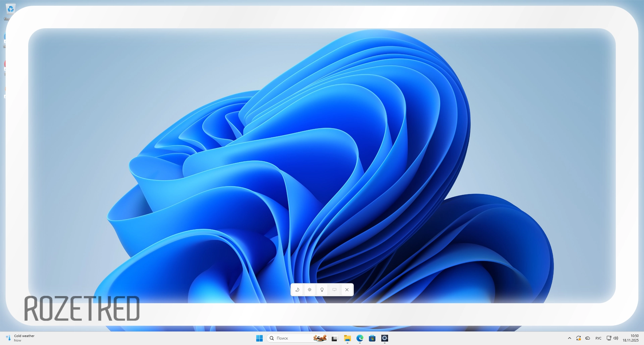This screenshot has width=644, height=345.
Task: Click the speaker volume tray icon
Action: (x=616, y=338)
